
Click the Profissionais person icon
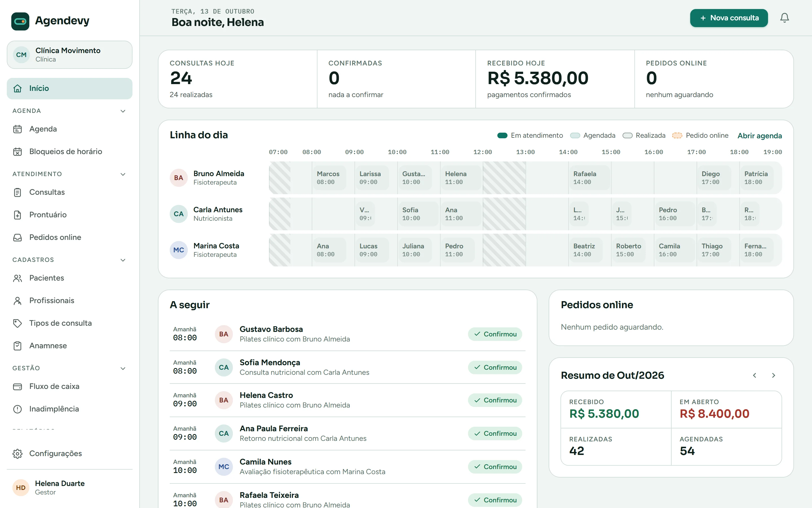[x=17, y=300]
